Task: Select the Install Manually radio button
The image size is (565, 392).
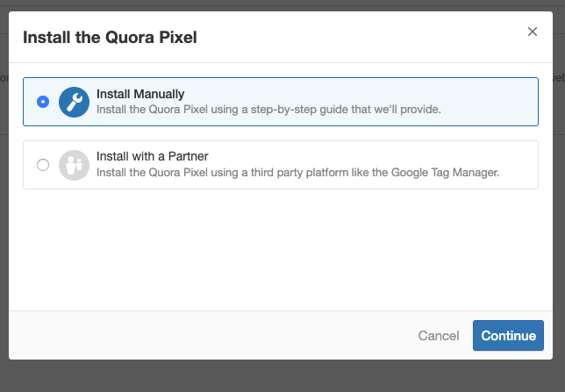Action: (43, 102)
